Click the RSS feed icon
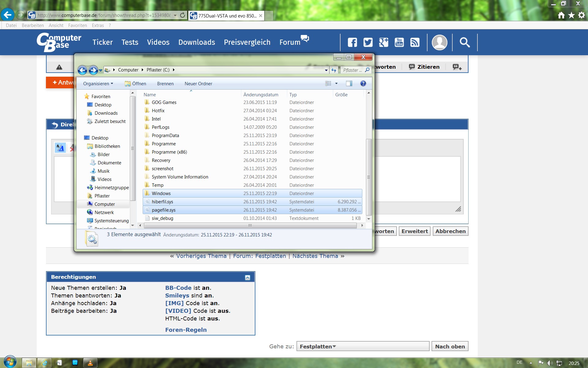588x368 pixels. click(x=415, y=42)
